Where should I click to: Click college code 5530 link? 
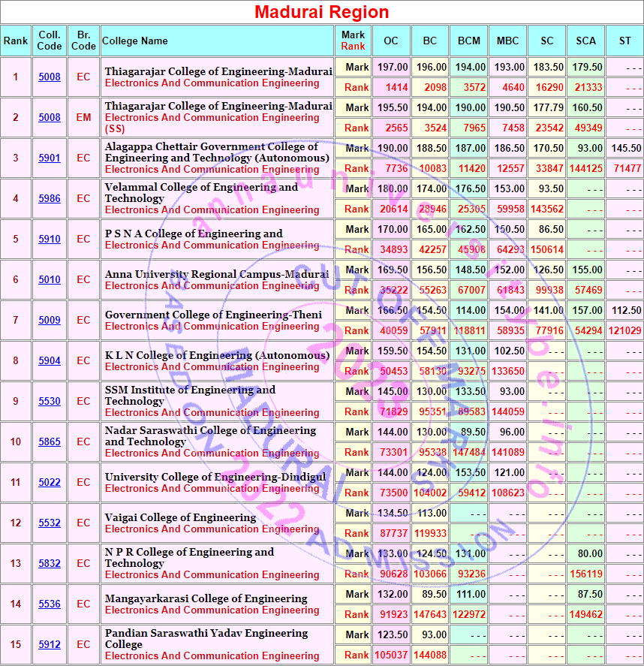50,402
